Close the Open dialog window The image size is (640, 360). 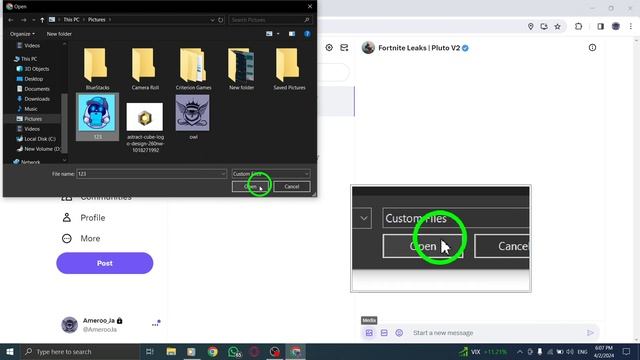(x=310, y=7)
